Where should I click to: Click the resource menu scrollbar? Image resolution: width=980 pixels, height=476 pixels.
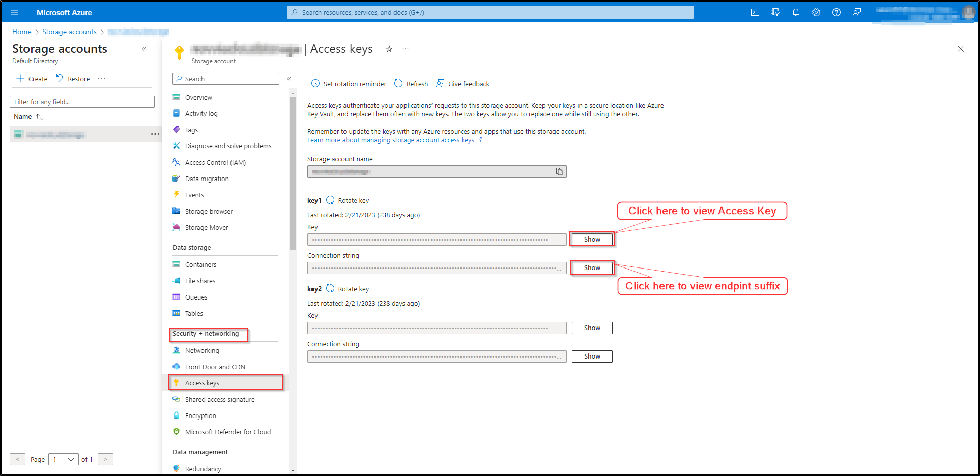coord(293,173)
